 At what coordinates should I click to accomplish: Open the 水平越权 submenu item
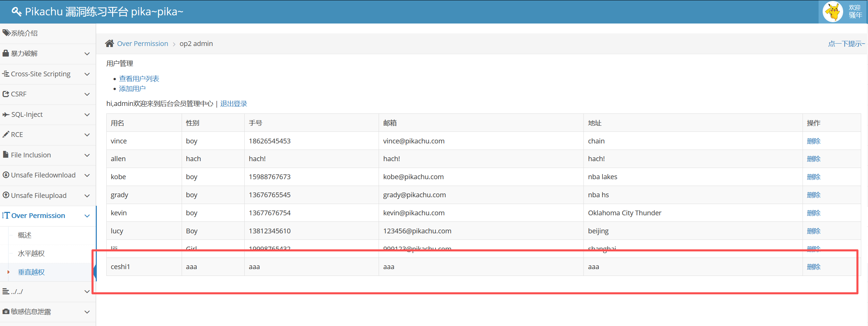pos(31,253)
